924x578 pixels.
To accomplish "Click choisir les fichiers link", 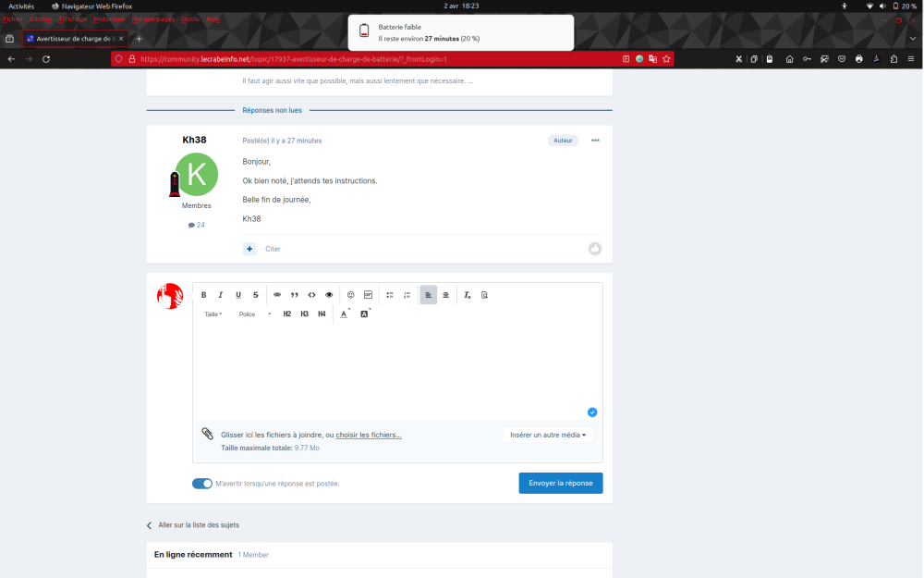I will (369, 435).
